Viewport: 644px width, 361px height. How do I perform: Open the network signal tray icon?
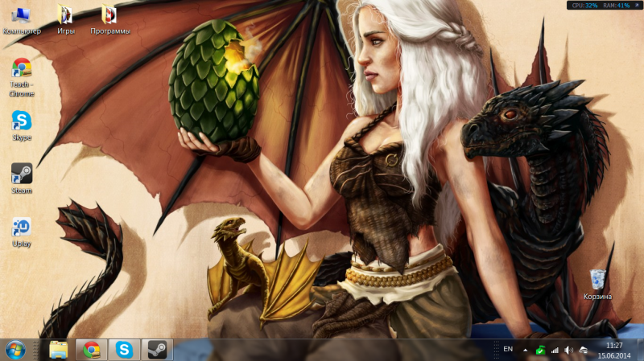point(555,350)
